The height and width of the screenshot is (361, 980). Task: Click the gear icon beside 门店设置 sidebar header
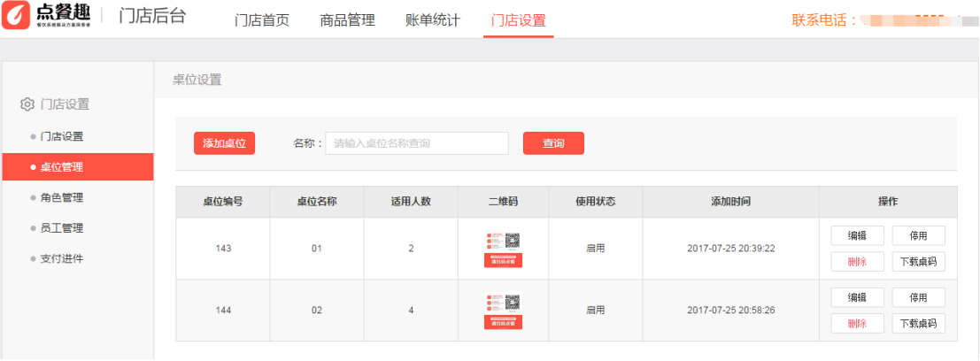click(27, 104)
